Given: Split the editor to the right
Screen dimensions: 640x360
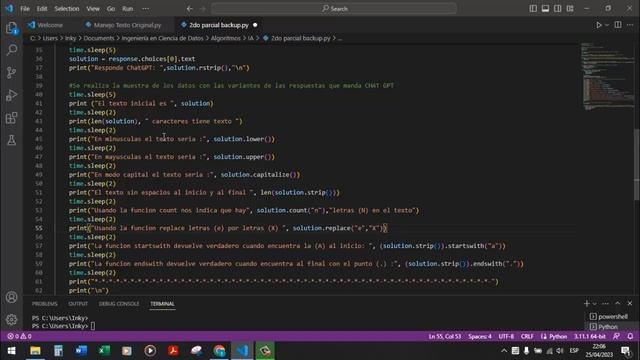Looking at the screenshot, I should [x=618, y=25].
